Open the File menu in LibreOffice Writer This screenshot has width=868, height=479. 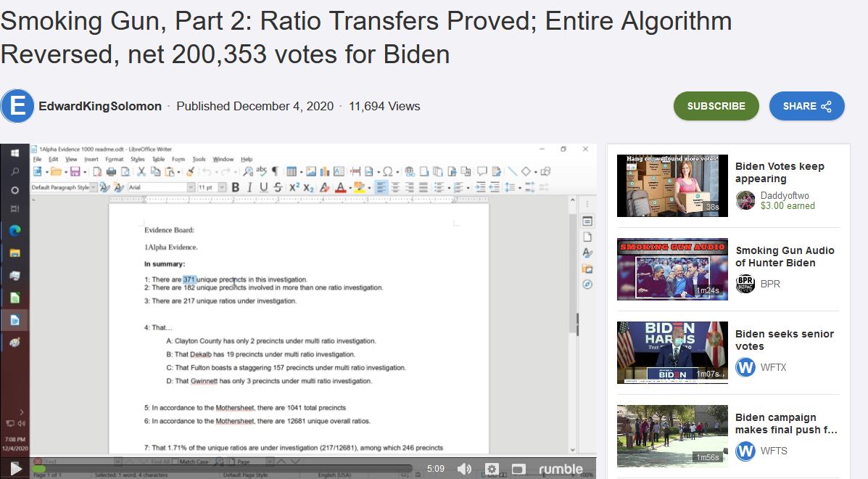pos(37,159)
